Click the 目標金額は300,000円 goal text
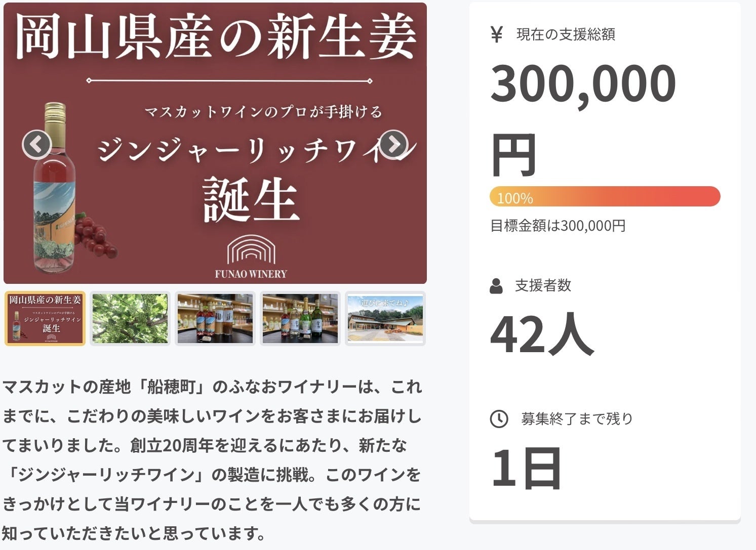The image size is (756, 550). coord(558,226)
